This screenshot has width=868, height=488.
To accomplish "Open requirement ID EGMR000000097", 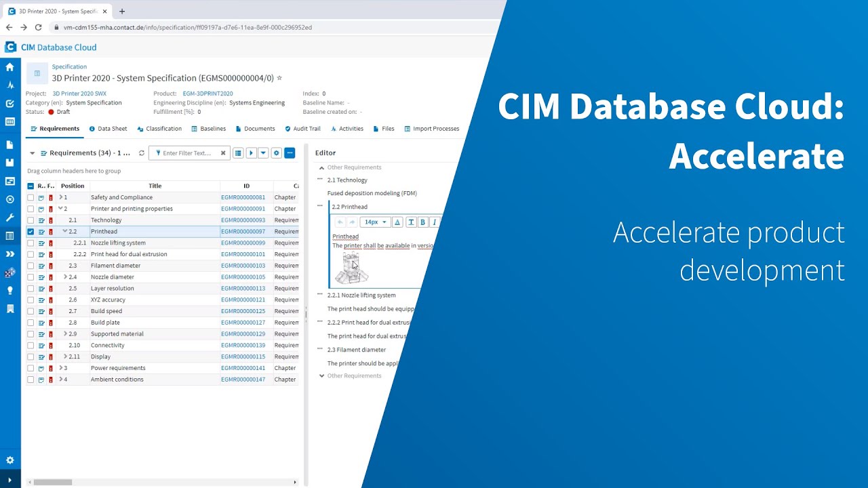I will click(x=243, y=232).
